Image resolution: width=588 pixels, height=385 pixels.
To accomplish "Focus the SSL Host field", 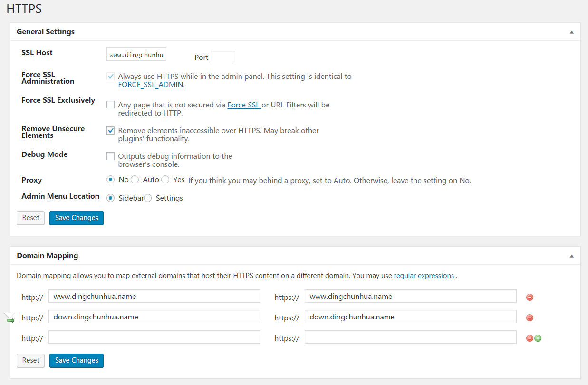I will point(136,54).
